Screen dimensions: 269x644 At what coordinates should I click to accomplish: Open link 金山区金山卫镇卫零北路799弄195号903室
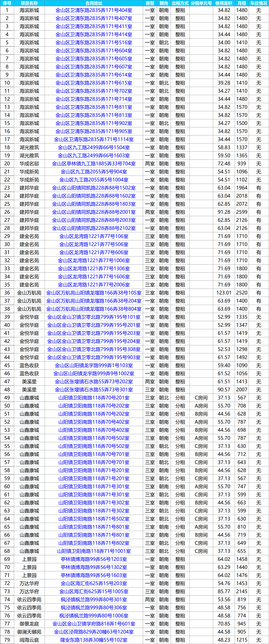[94, 357]
